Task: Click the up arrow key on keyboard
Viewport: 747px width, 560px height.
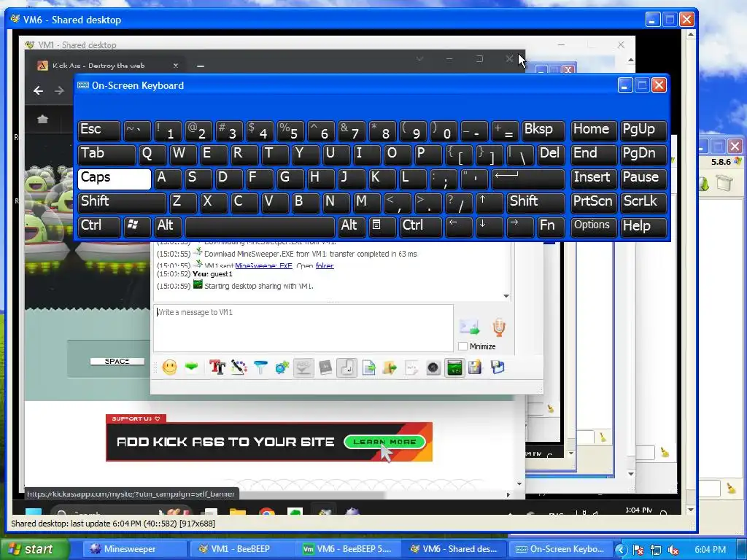Action: [x=489, y=203]
